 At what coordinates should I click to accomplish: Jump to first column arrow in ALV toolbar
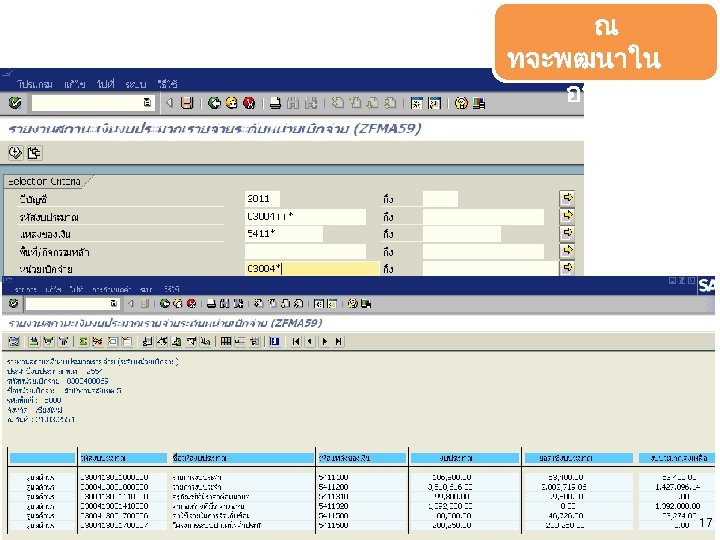[x=296, y=341]
